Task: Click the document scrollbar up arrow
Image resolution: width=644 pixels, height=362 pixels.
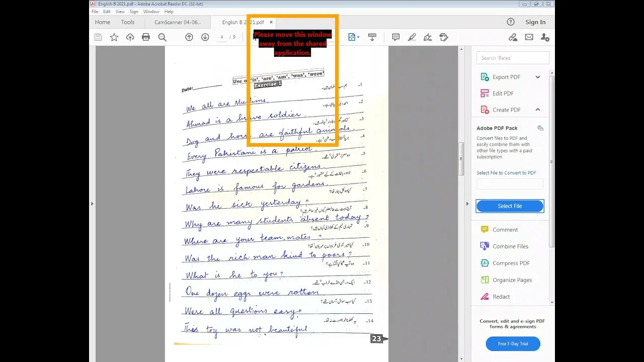Action: click(x=461, y=49)
